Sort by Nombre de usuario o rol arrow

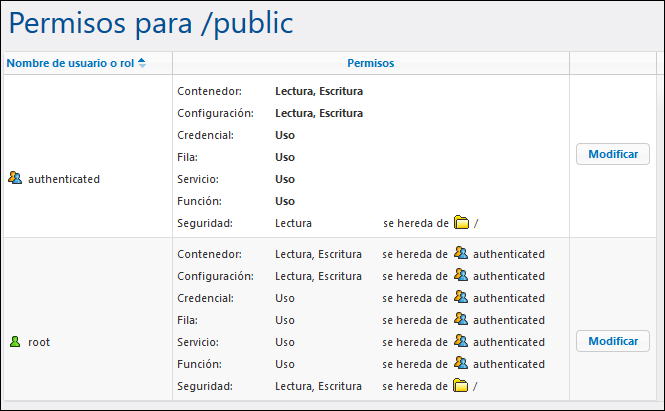pos(142,63)
